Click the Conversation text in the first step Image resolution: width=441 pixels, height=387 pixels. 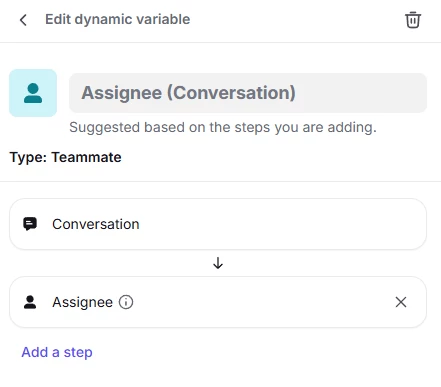pyautogui.click(x=96, y=224)
